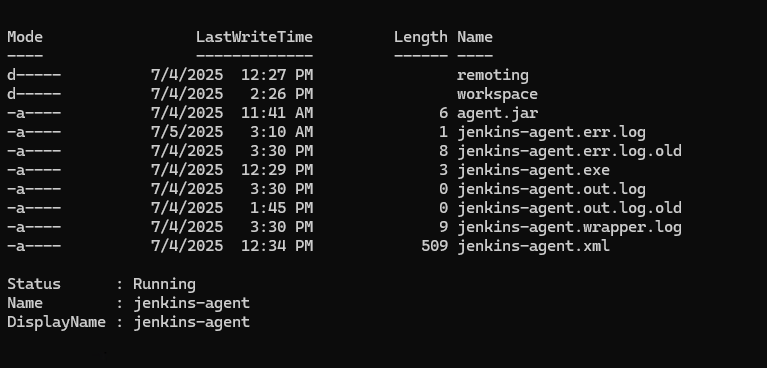Screen dimensions: 767x368
Task: Click jenkins-agent.err.log.old in the listing
Action: coord(569,151)
